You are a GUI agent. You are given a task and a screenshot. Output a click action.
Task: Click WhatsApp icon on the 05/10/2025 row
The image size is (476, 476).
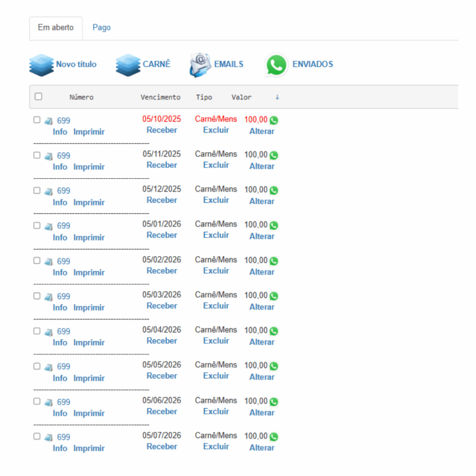[274, 120]
